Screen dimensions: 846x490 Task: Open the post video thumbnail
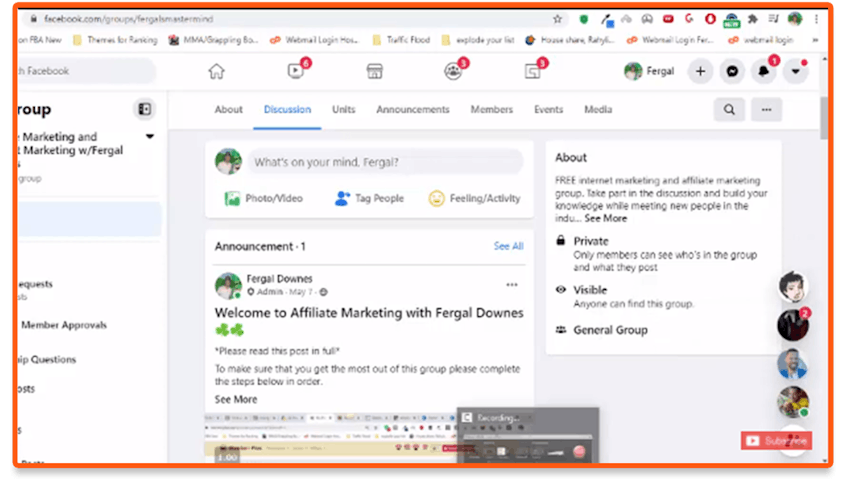(369, 438)
